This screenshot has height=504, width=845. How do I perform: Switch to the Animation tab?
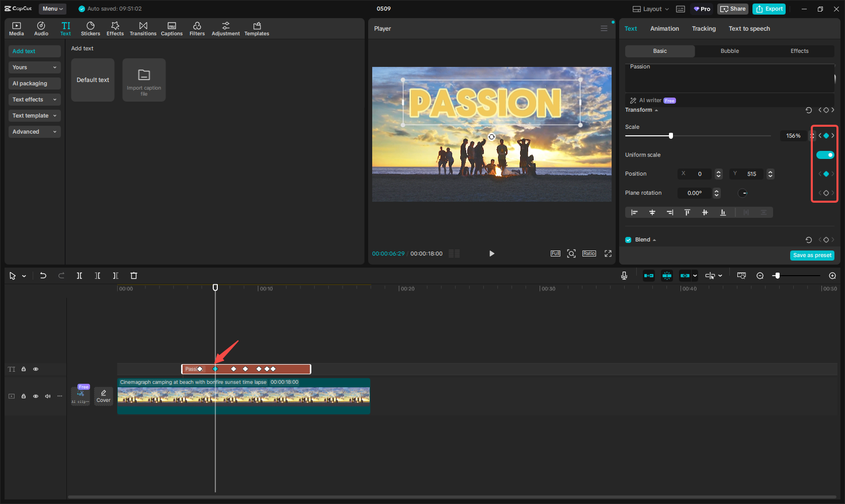[x=664, y=28]
